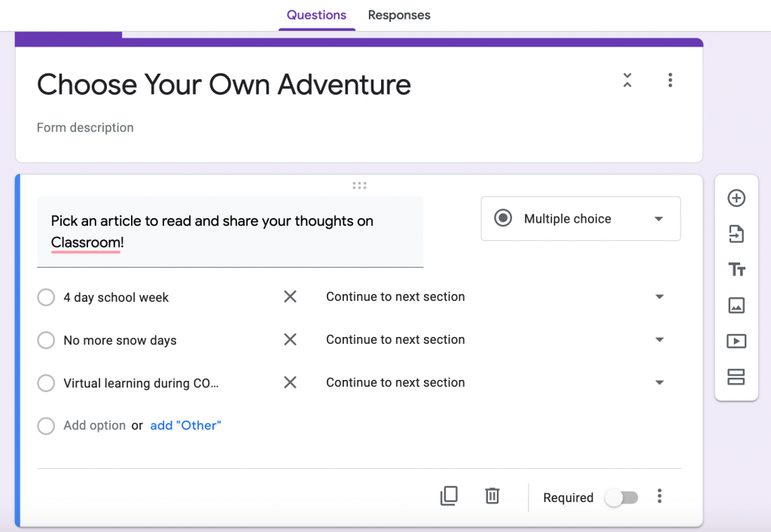Delete the current question
This screenshot has width=771, height=532.
(x=492, y=496)
